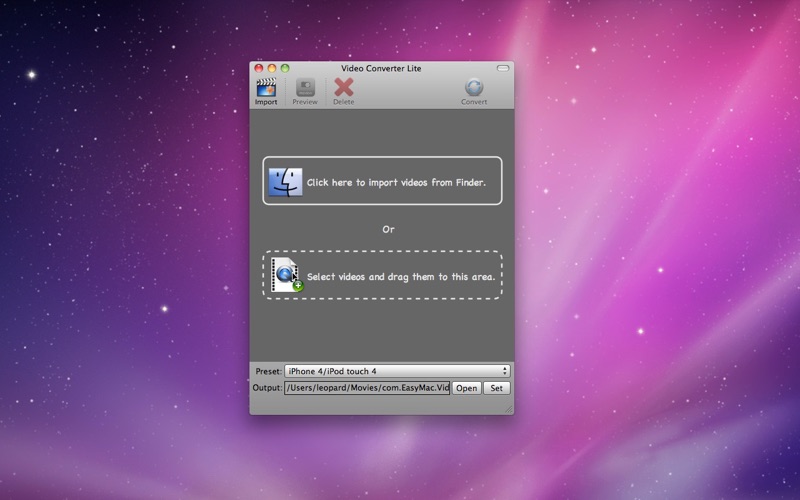
Task: Click the Import clapperboard icon
Action: [266, 88]
